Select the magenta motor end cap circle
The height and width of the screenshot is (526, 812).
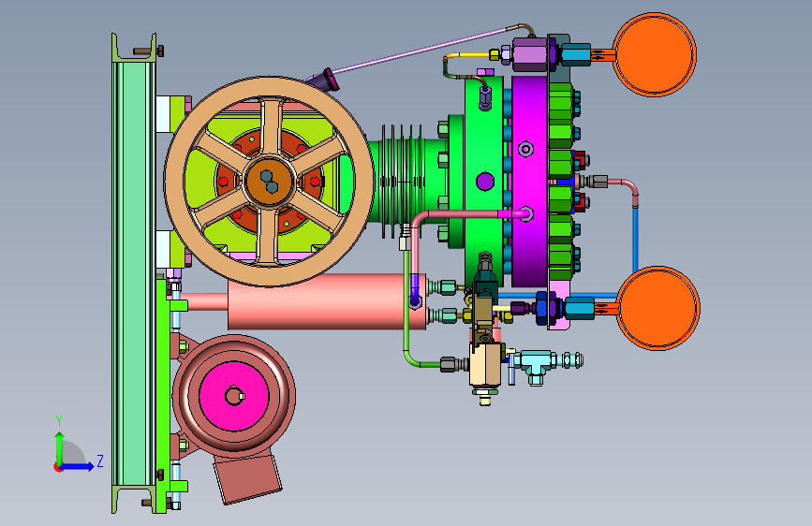(x=233, y=396)
